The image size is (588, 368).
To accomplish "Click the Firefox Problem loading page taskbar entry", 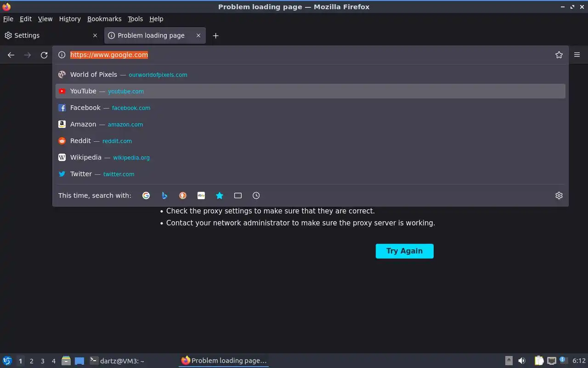I will click(x=224, y=361).
